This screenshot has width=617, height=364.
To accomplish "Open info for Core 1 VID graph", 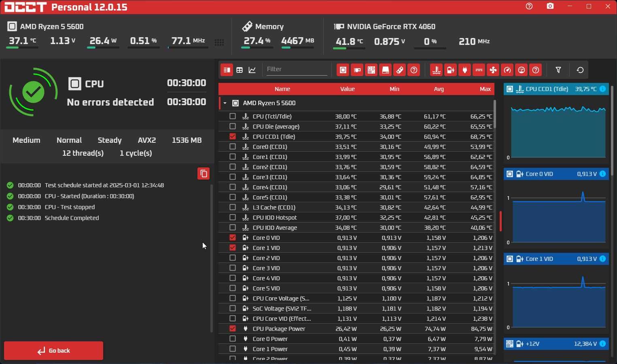I will point(602,259).
